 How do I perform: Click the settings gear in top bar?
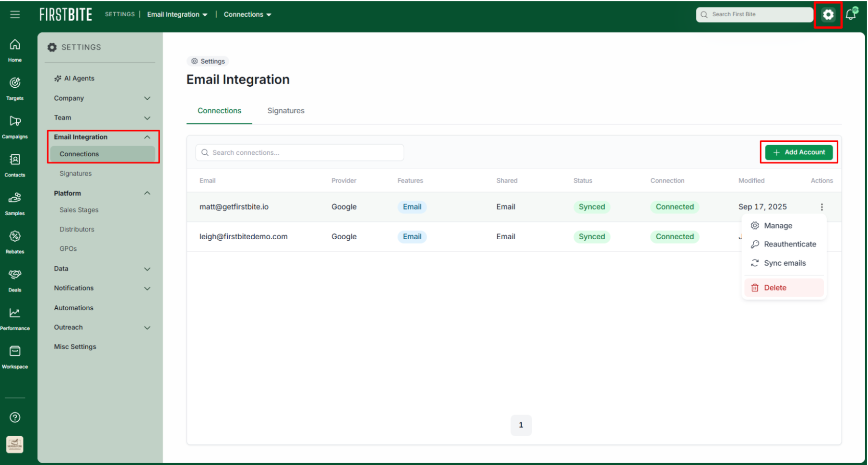828,15
